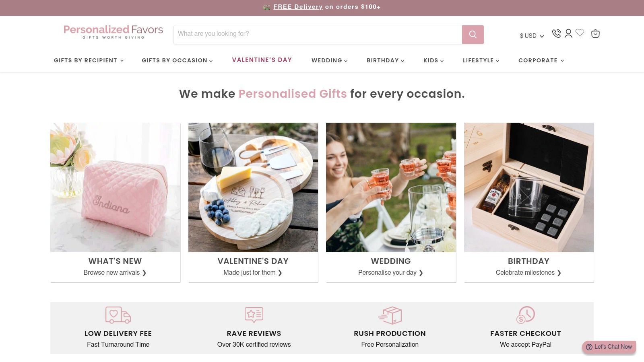Image resolution: width=644 pixels, height=362 pixels.
Task: Open the shopping bag cart
Action: pyautogui.click(x=595, y=34)
